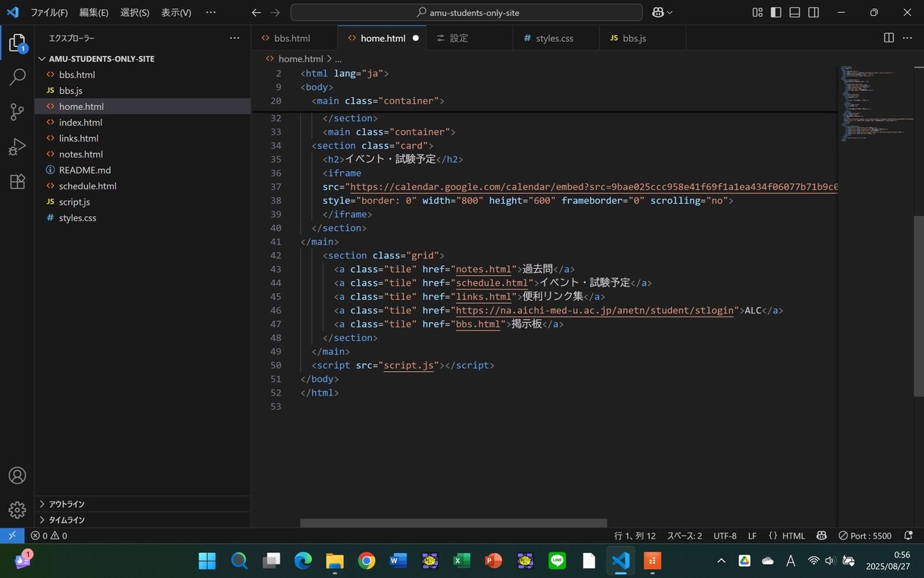924x578 pixels.
Task: Open the Extensions view
Action: pos(17,182)
